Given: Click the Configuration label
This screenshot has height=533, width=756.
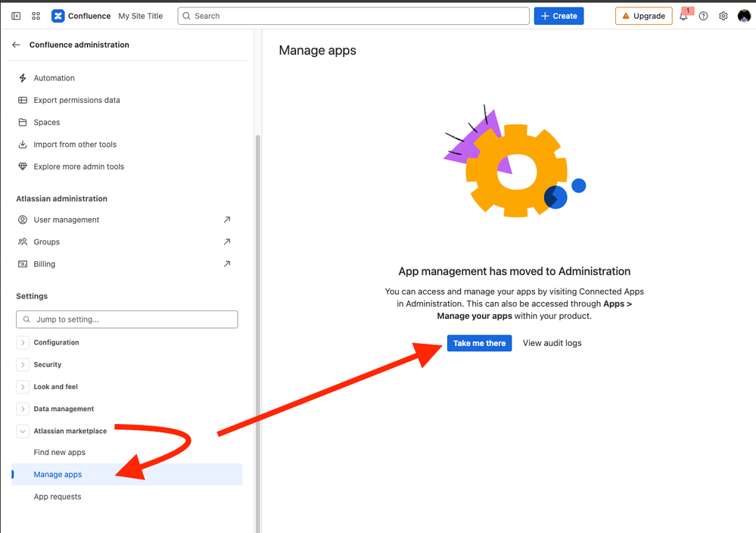Looking at the screenshot, I should tap(57, 342).
